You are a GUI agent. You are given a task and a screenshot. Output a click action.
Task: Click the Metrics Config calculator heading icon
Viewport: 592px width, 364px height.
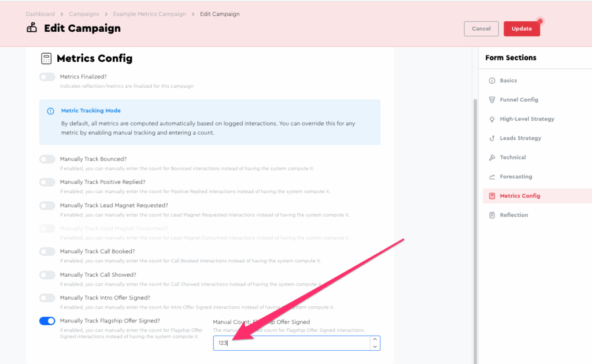(46, 58)
